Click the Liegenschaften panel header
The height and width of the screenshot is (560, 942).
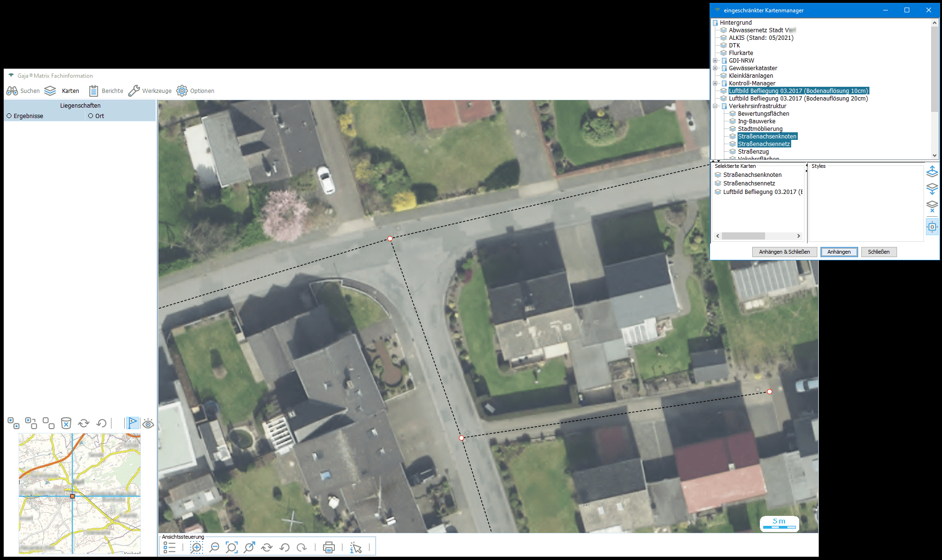coord(80,105)
